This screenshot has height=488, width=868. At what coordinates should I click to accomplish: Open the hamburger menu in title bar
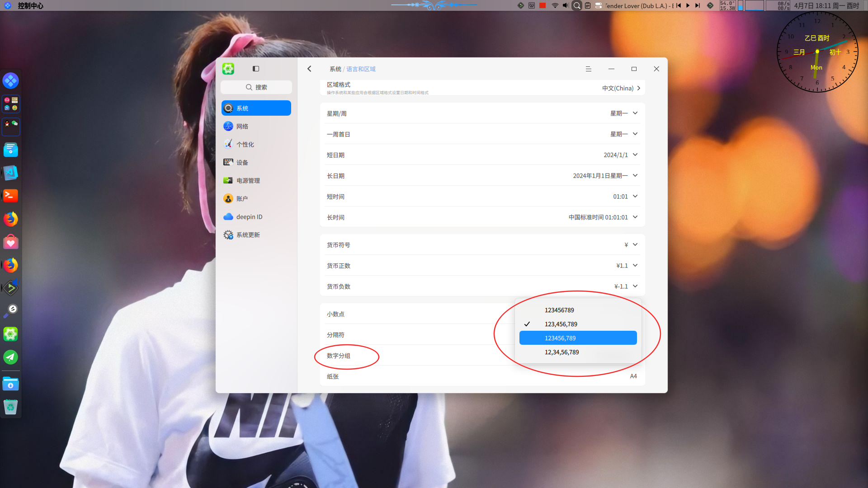tap(589, 69)
